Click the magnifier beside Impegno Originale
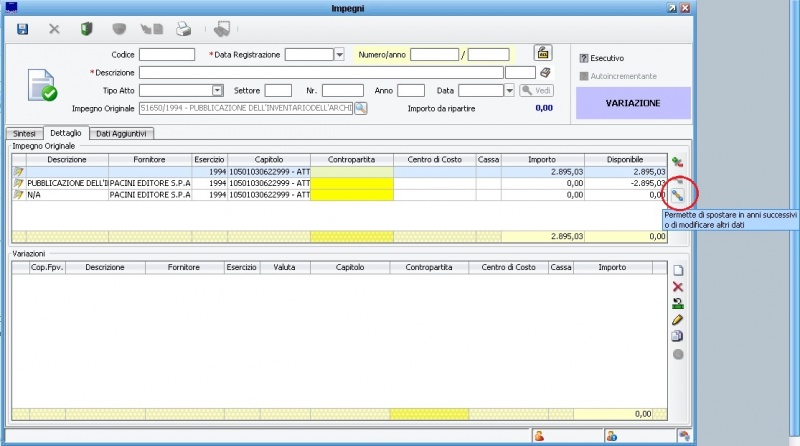The height and width of the screenshot is (446, 800). click(361, 108)
